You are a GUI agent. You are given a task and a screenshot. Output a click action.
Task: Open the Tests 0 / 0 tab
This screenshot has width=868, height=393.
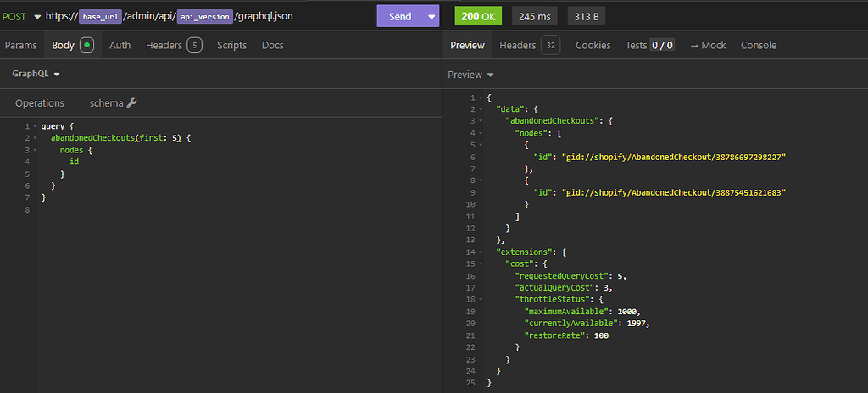tap(649, 46)
